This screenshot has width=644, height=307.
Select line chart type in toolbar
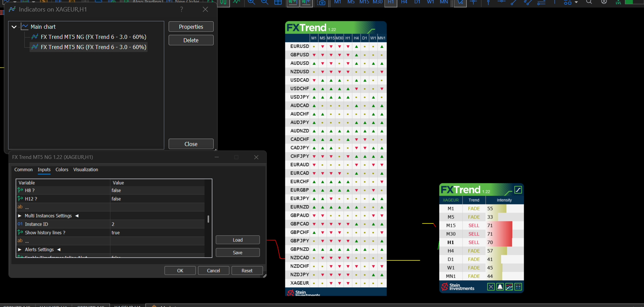[x=237, y=2]
